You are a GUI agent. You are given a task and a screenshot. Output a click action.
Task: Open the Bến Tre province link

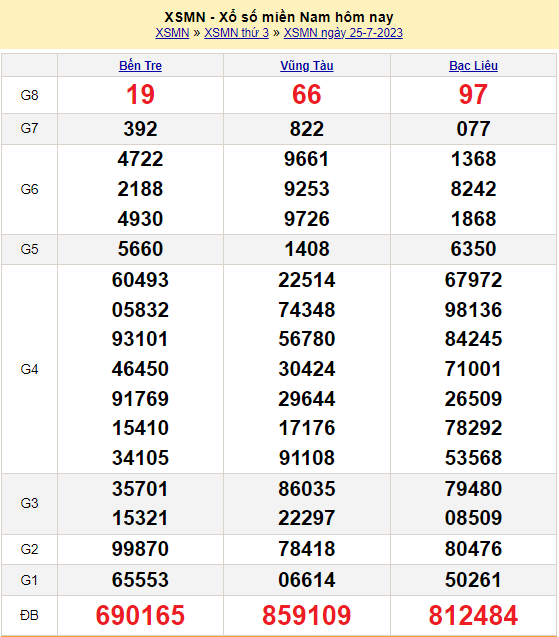[x=140, y=66]
